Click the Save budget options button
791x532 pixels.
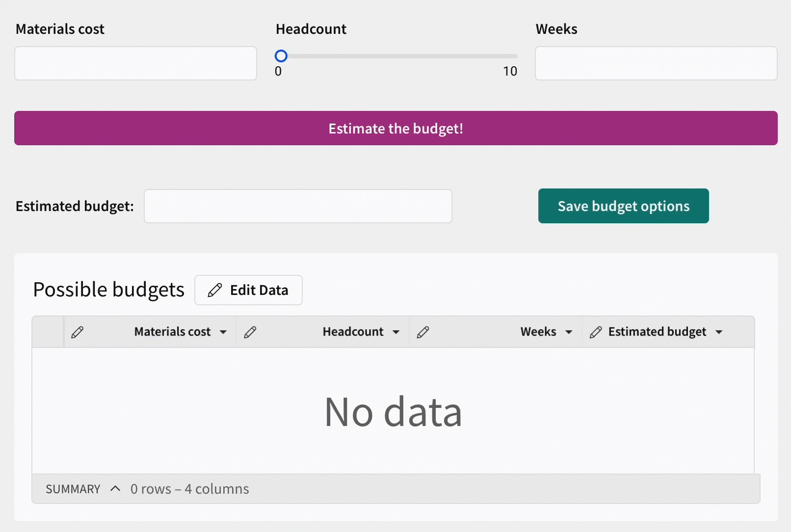(623, 206)
